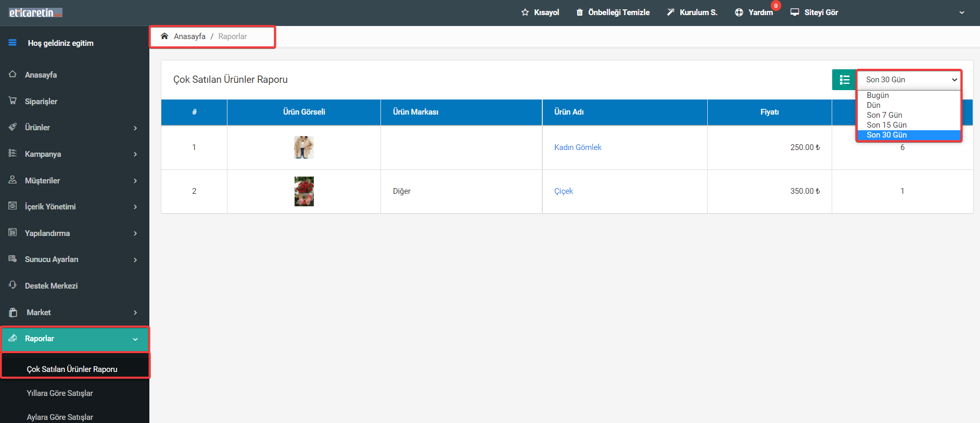Toggle the hamburger sidebar menu icon
The height and width of the screenshot is (423, 980).
pos(12,43)
